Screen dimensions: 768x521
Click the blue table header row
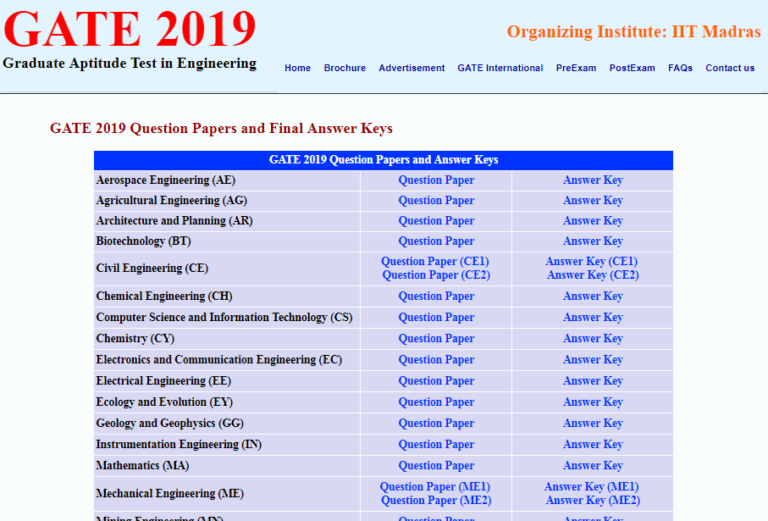(x=384, y=160)
